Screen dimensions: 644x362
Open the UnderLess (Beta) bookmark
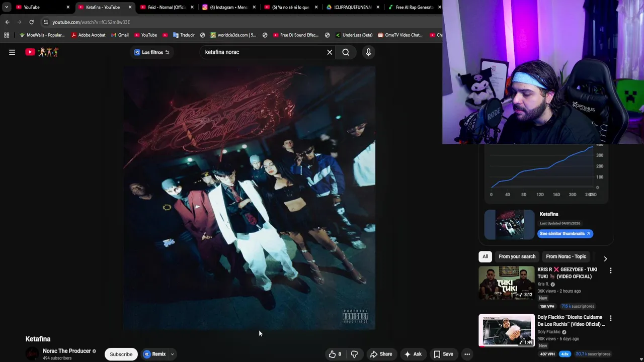(354, 35)
